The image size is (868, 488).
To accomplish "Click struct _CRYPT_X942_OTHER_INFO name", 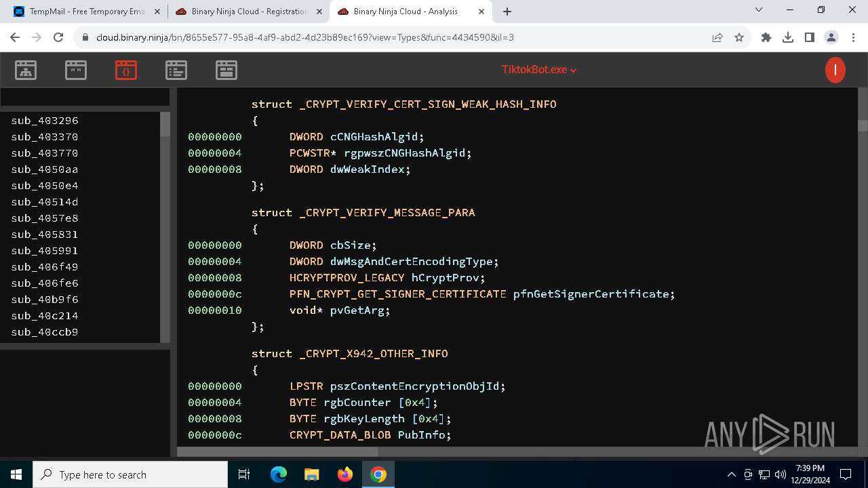I will click(374, 354).
